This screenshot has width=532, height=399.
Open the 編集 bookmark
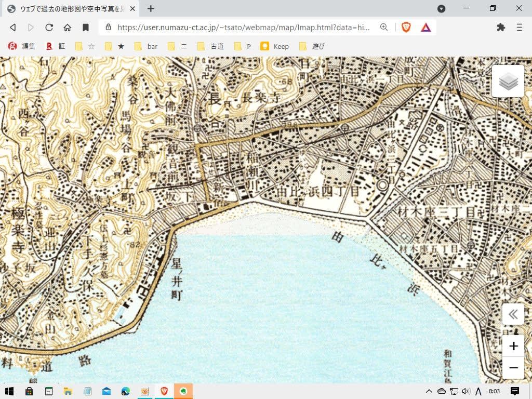pos(22,46)
